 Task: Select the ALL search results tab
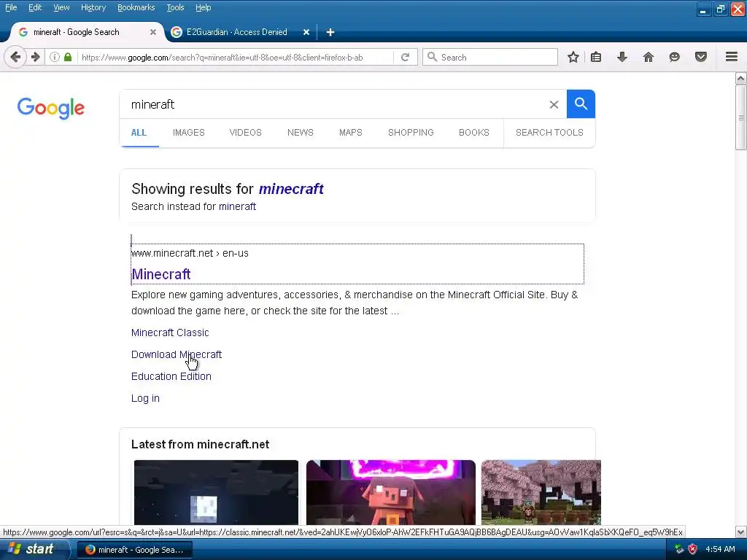click(x=139, y=133)
